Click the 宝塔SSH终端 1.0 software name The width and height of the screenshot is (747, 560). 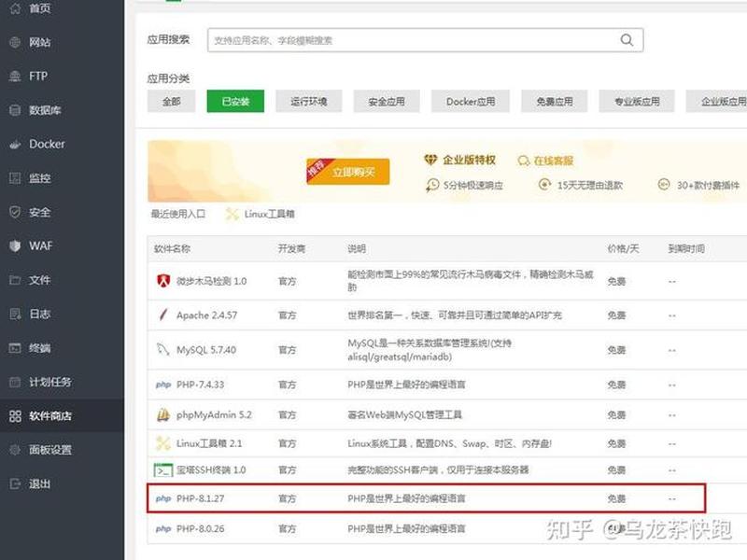211,470
